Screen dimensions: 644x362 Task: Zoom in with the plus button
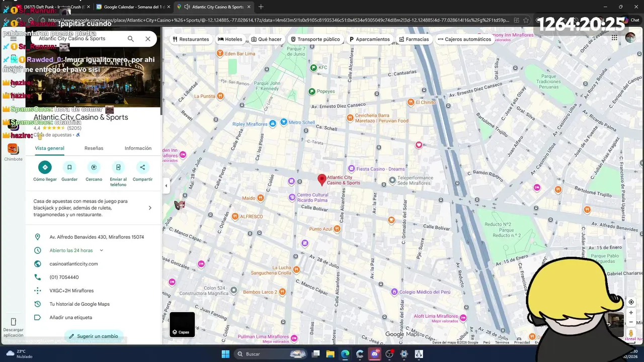631,313
